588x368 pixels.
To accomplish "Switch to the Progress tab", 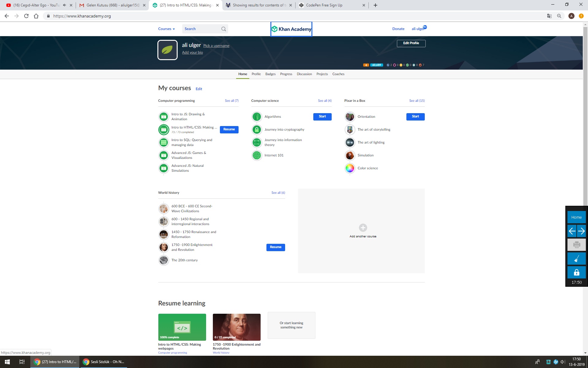I will (286, 74).
